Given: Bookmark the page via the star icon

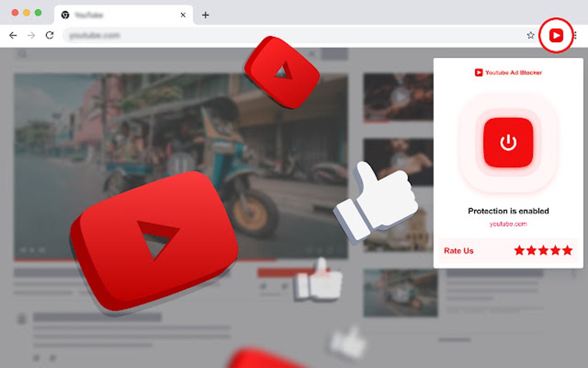Looking at the screenshot, I should (x=530, y=35).
